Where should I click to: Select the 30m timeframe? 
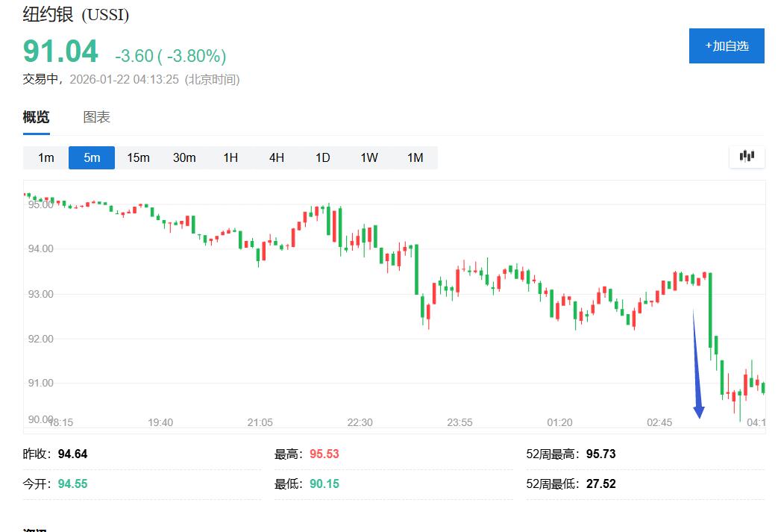pyautogui.click(x=184, y=157)
